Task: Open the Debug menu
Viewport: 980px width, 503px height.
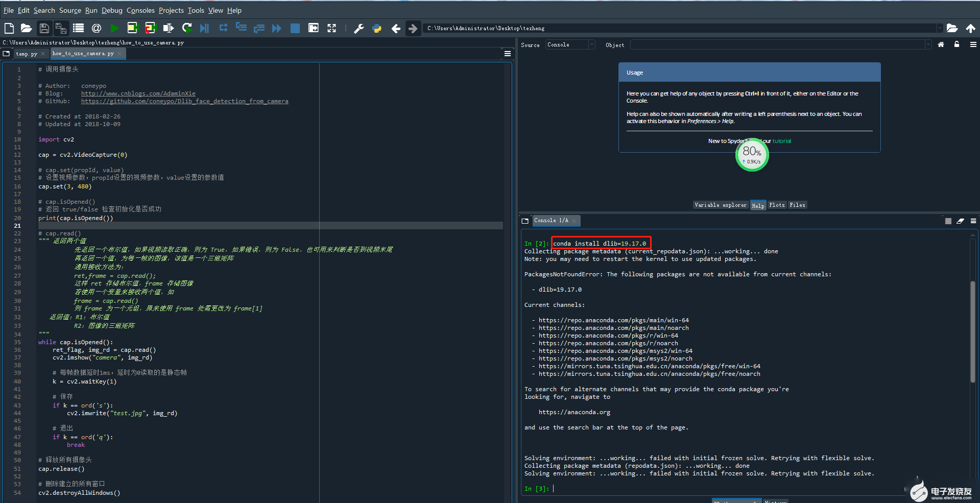Action: coord(112,10)
